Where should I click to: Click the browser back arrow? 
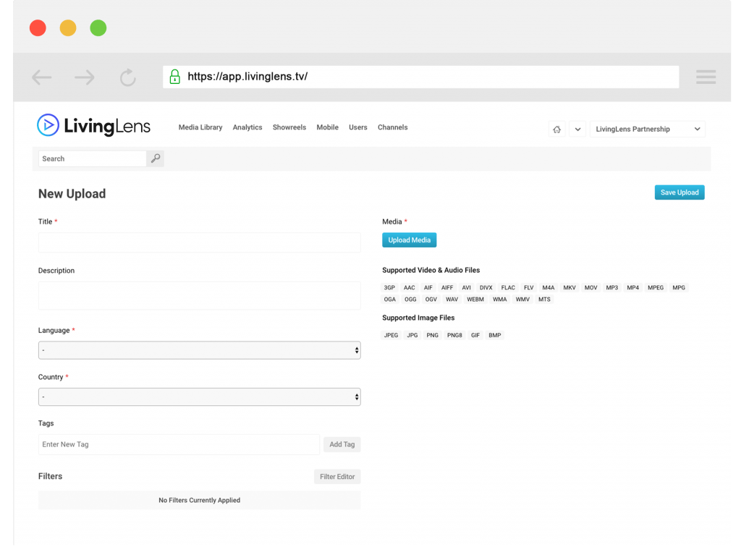(x=41, y=77)
